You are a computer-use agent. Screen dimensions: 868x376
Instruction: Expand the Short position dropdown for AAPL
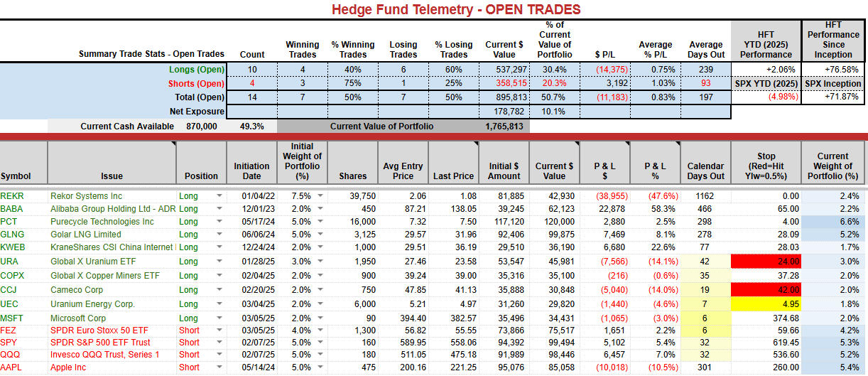click(x=219, y=367)
